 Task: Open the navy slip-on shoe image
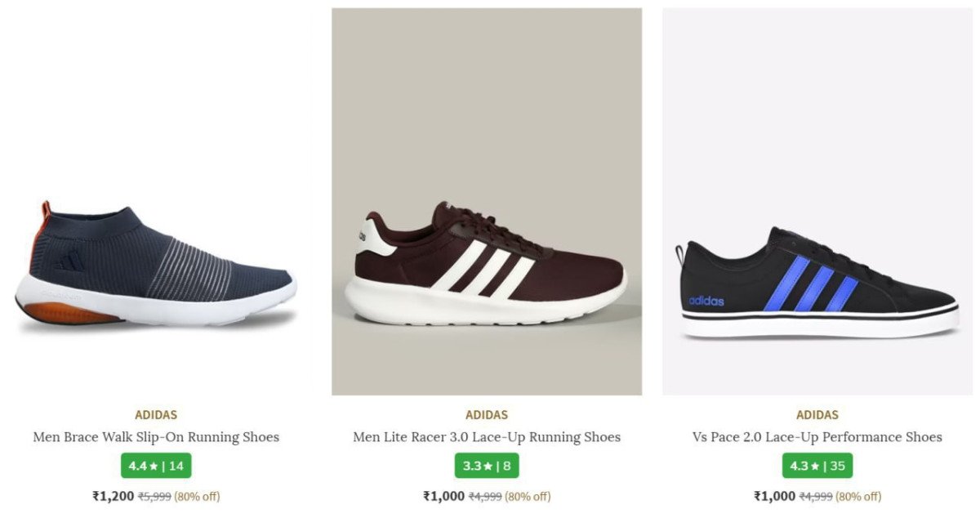point(156,266)
